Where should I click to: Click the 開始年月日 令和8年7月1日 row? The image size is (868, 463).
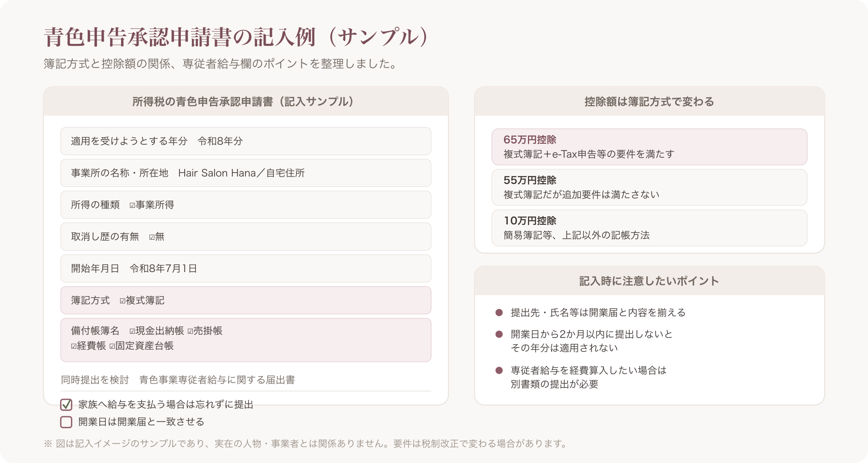tap(246, 268)
